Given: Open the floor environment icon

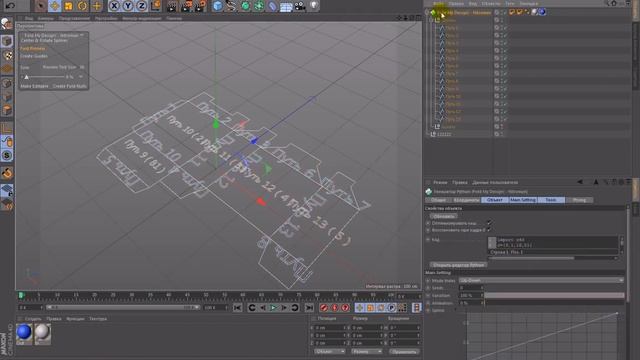Looking at the screenshot, I should [286, 6].
